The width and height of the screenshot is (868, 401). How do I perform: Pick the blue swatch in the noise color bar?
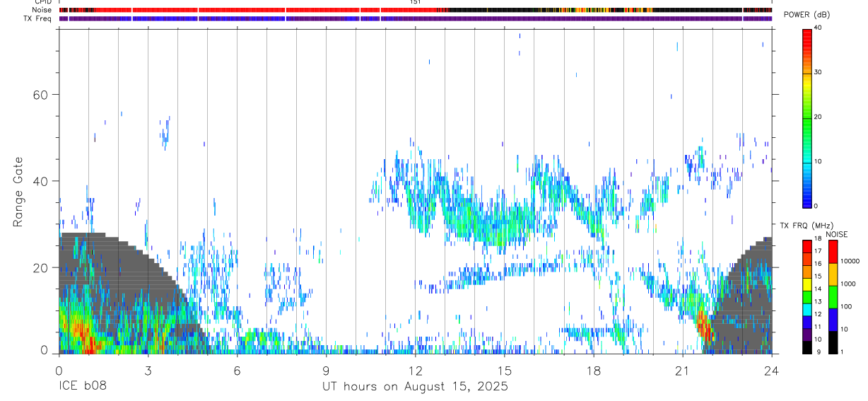[x=833, y=319]
